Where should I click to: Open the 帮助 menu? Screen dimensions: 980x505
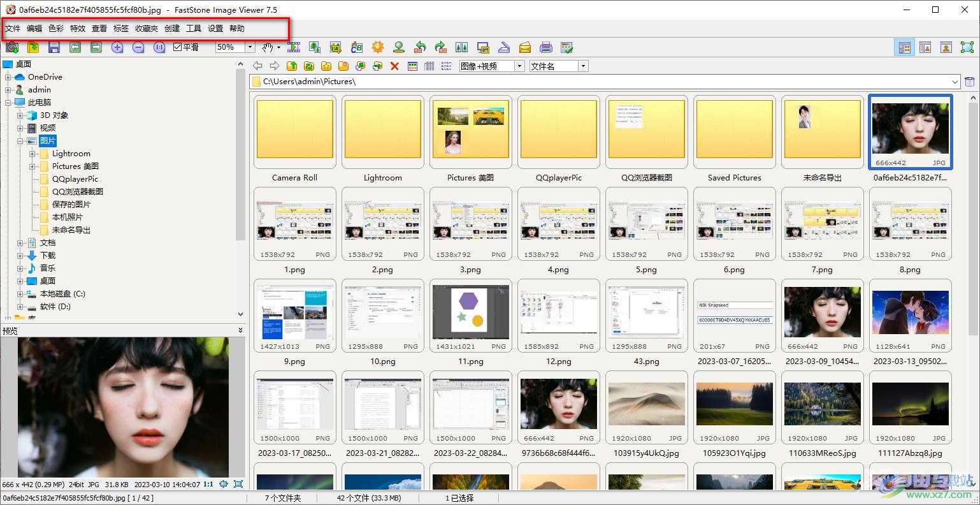coord(237,29)
